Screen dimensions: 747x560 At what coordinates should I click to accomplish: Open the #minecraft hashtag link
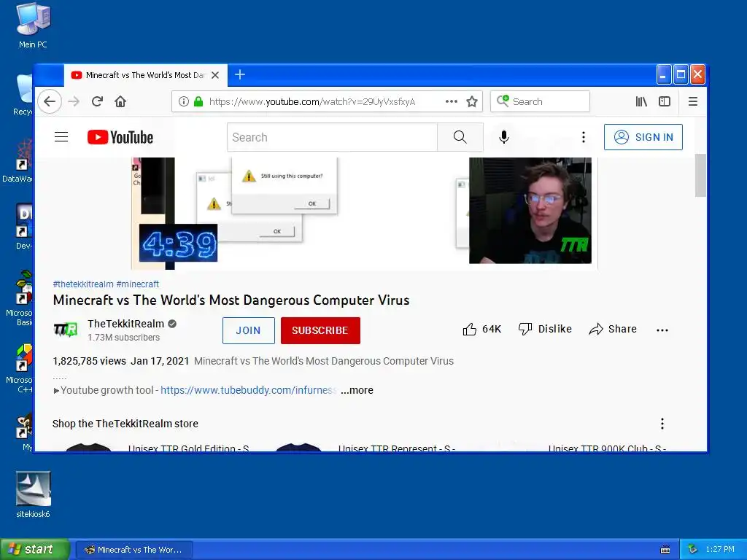(138, 284)
